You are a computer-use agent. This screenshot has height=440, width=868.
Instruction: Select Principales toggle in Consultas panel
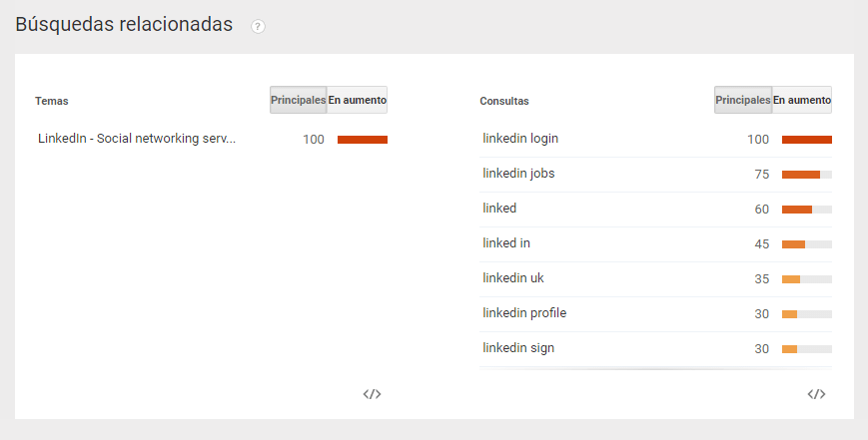(x=742, y=100)
